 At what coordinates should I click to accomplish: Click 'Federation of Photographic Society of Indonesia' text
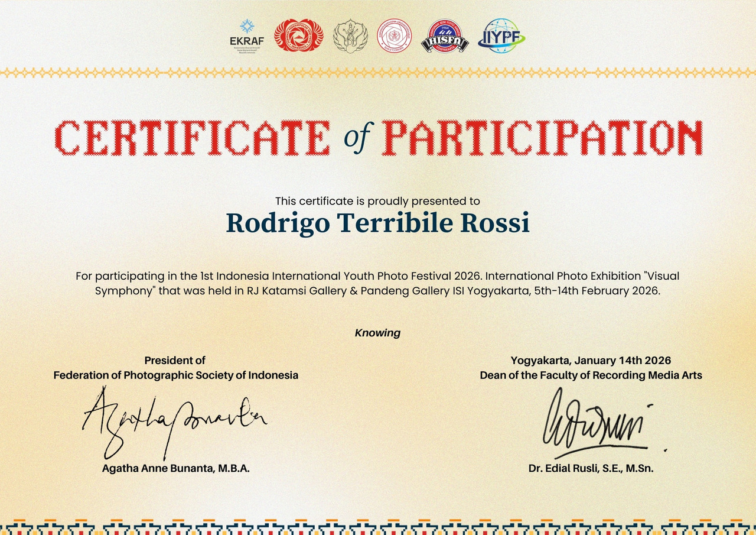pyautogui.click(x=175, y=375)
